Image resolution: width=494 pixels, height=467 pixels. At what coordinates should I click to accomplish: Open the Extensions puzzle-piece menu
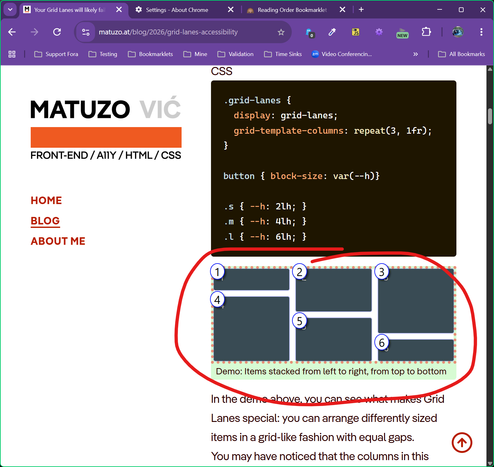[x=426, y=32]
